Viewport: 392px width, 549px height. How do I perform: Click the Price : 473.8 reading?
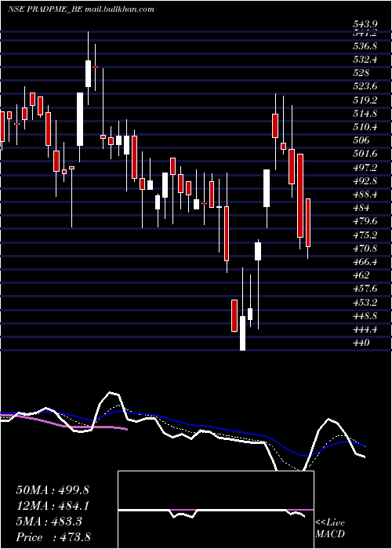point(53,537)
